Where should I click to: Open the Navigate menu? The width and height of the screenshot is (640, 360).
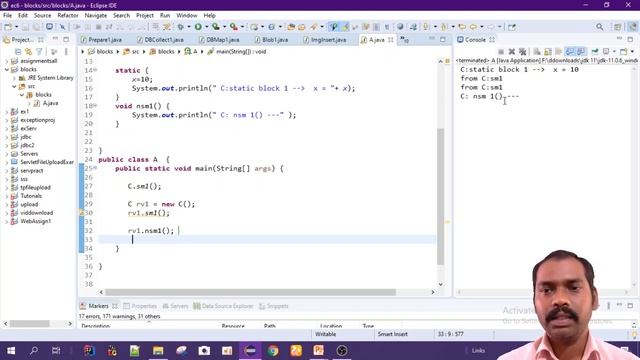96,15
